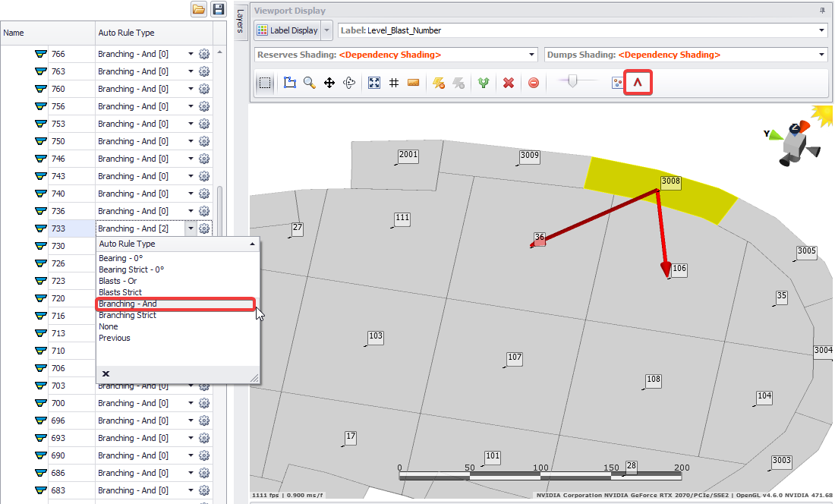Click the Label Display button

click(288, 30)
